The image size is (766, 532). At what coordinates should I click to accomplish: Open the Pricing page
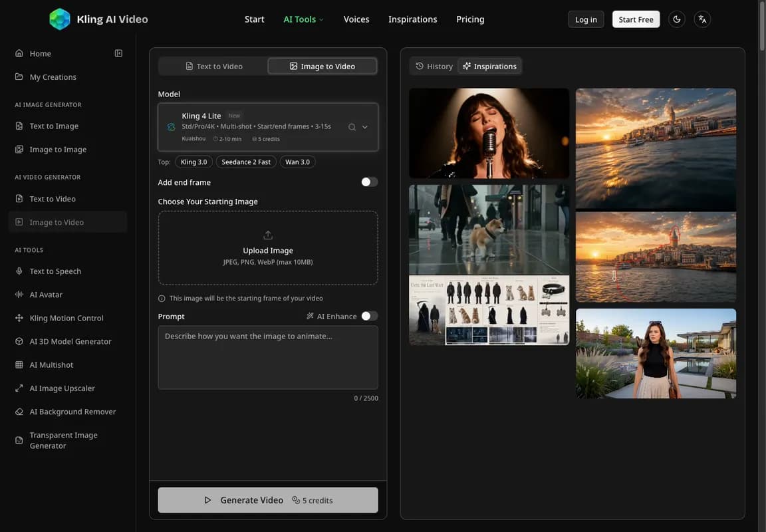point(471,19)
